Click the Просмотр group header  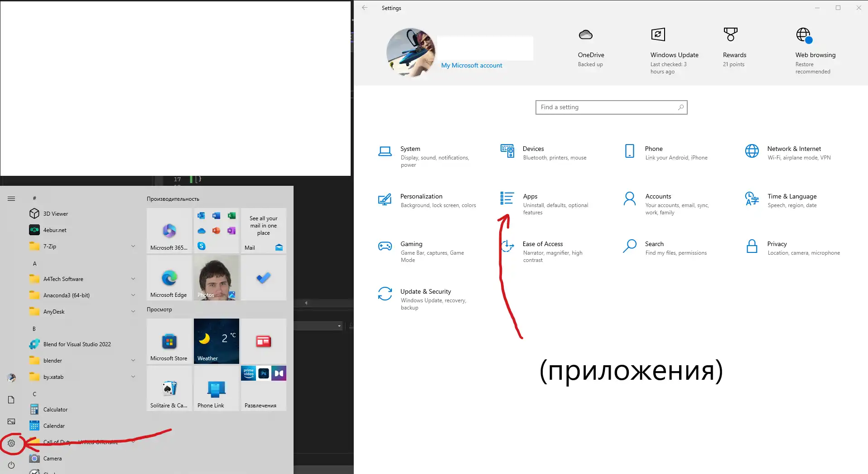click(x=159, y=310)
